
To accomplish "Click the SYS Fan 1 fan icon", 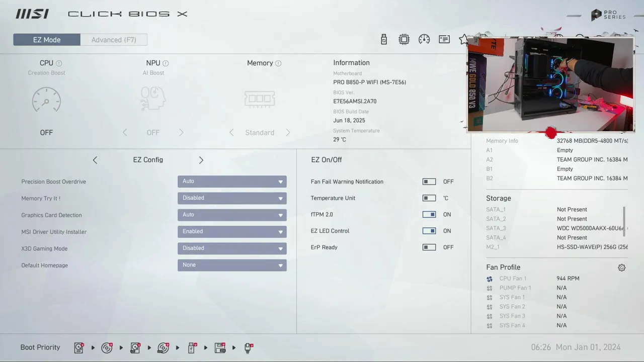I will tap(490, 298).
